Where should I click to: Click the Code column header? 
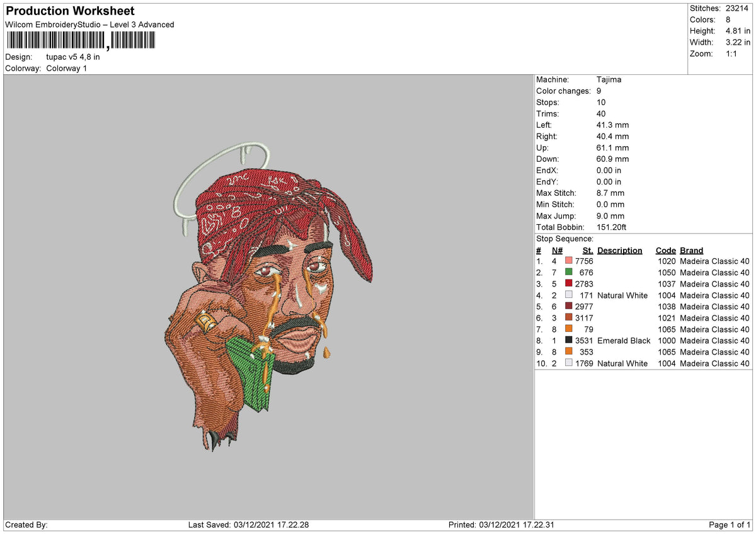(x=666, y=250)
